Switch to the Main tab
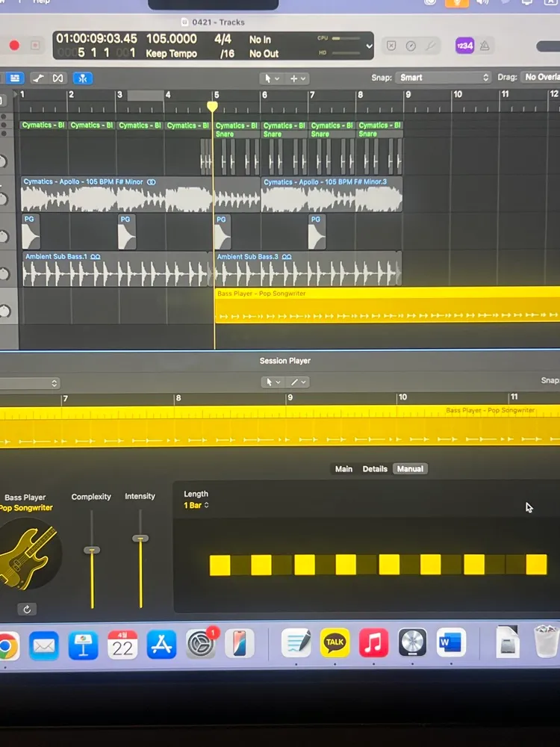The image size is (560, 747). click(343, 469)
